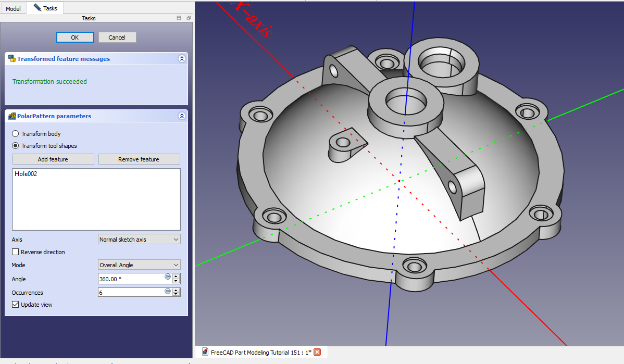Viewport: 624px width, 364px height.
Task: Click the Transformed feature messages header icon
Action: pos(11,59)
